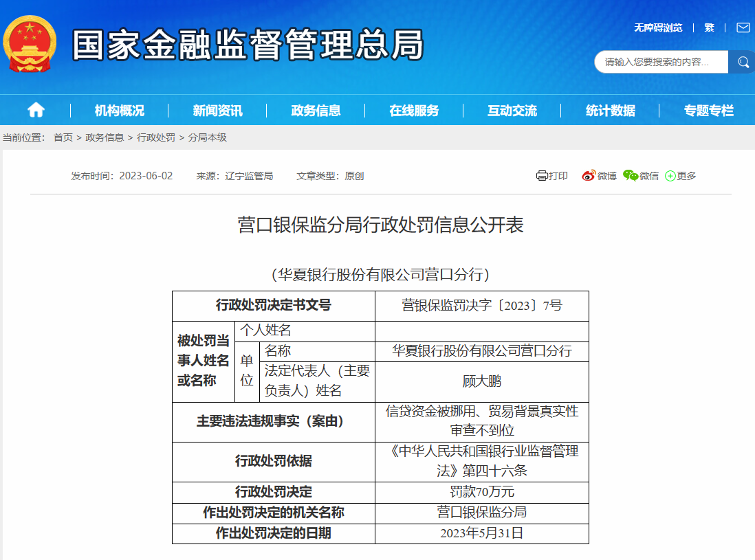Share via the Weibo 微博 icon
Screen dimensions: 755x560
[589, 176]
